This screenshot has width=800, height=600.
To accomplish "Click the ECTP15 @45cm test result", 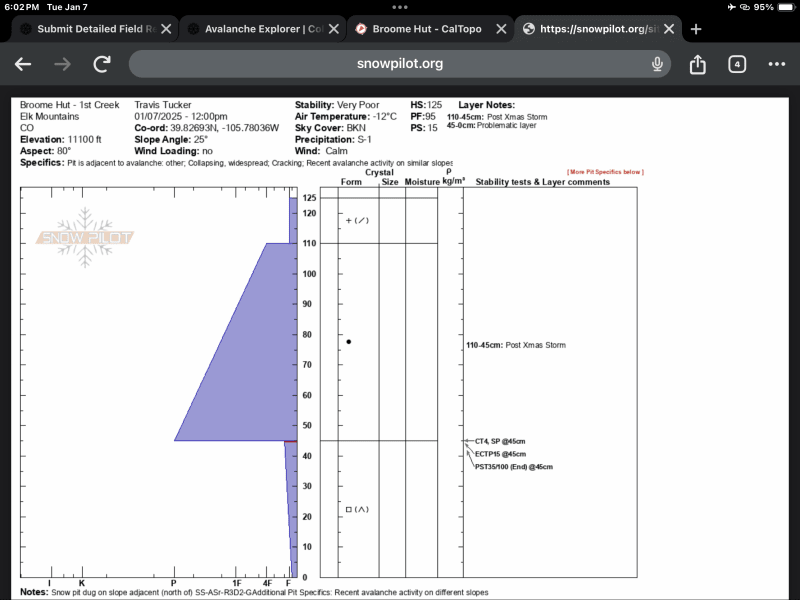I will click(x=501, y=454).
